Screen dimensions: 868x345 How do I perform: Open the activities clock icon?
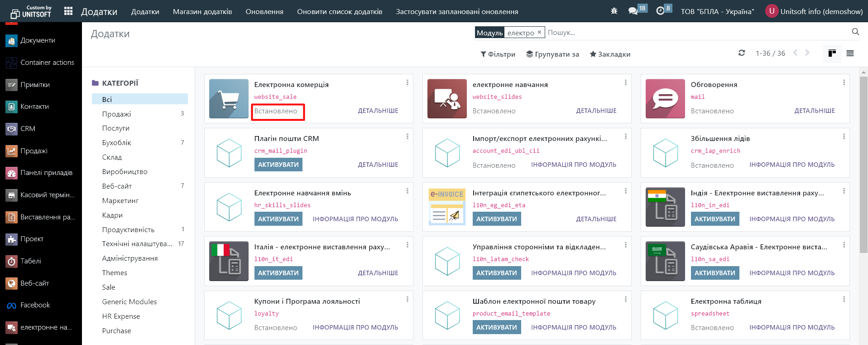click(x=660, y=11)
